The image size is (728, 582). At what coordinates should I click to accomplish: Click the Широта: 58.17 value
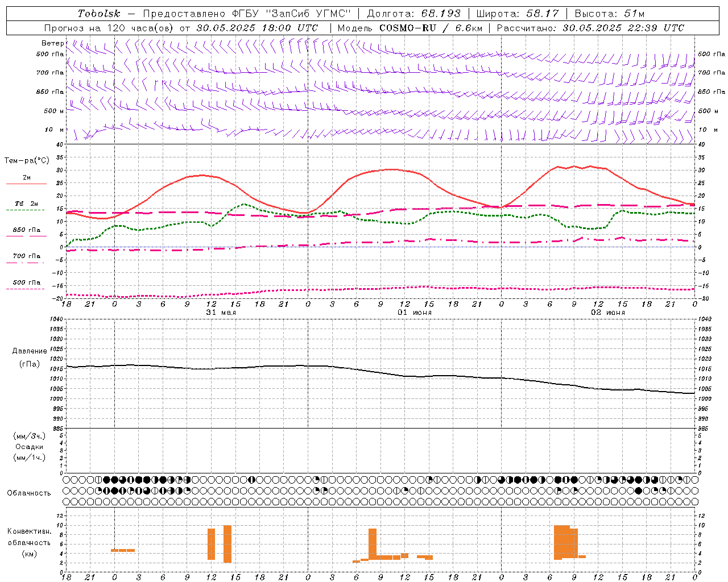point(518,14)
